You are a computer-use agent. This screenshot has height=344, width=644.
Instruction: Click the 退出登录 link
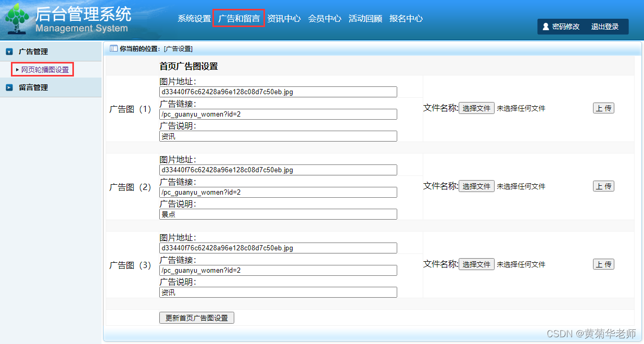point(605,27)
